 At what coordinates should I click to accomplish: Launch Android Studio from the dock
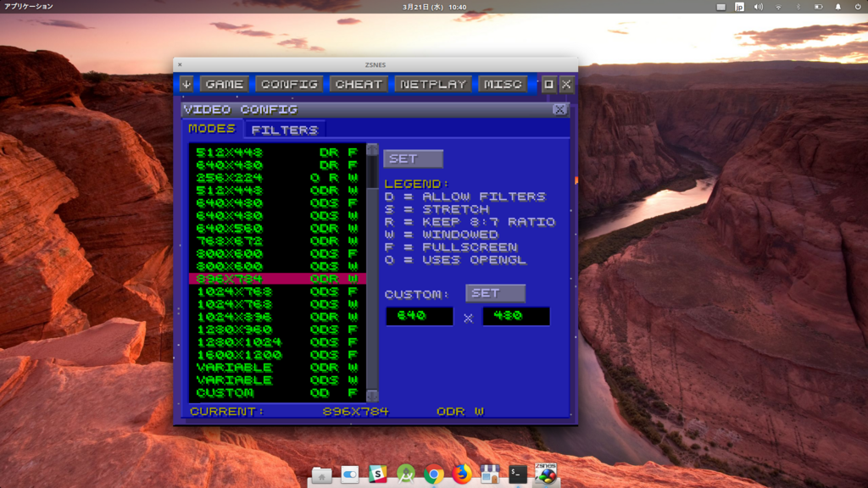[406, 474]
